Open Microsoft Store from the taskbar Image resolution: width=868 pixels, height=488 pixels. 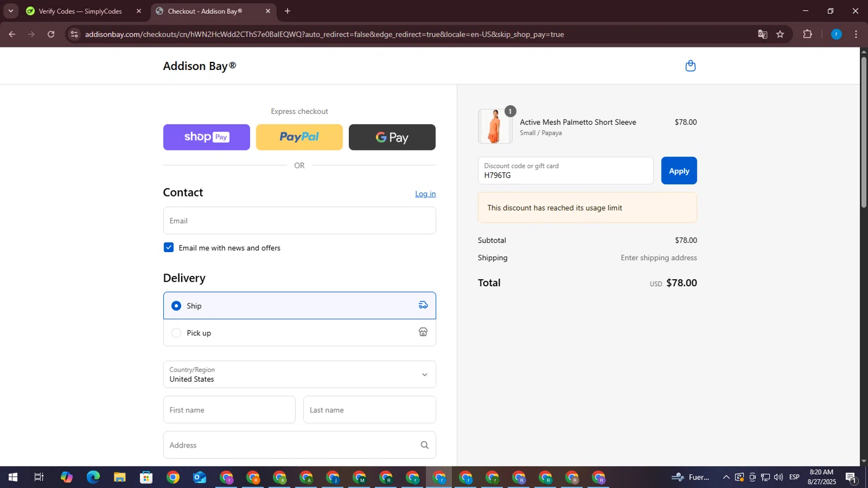pos(146,478)
